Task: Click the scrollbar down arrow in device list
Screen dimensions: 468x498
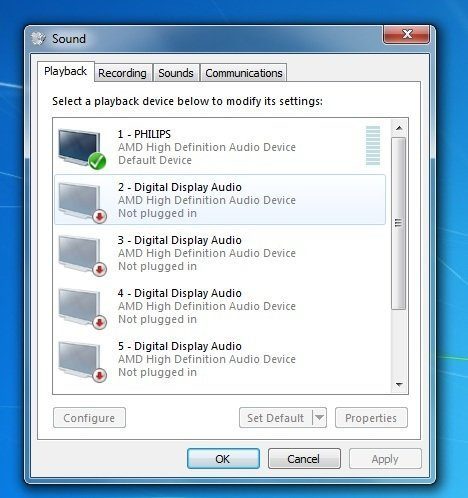Action: [399, 385]
